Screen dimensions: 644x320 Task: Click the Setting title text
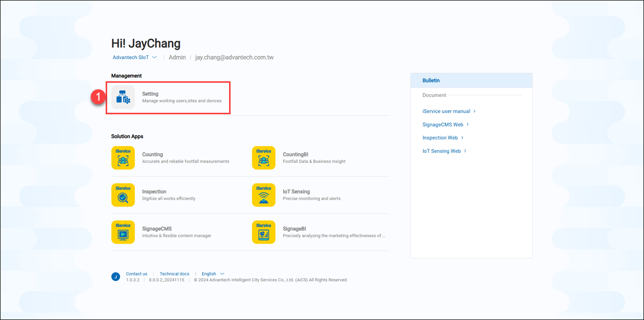tap(150, 94)
